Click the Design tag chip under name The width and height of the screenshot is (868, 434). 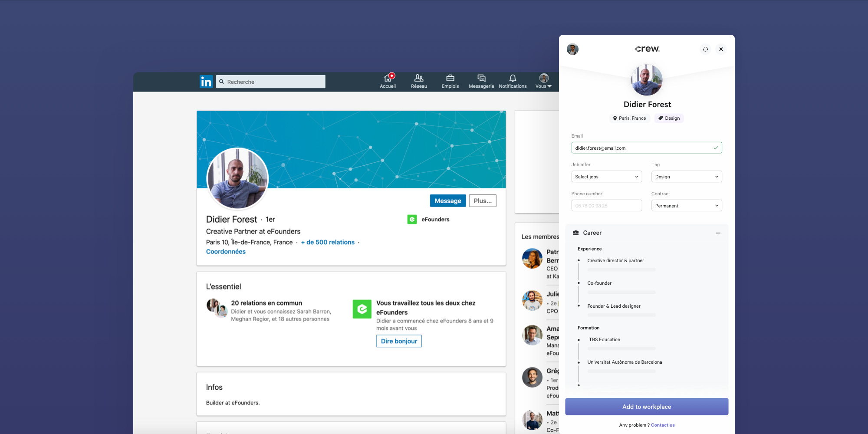click(669, 118)
